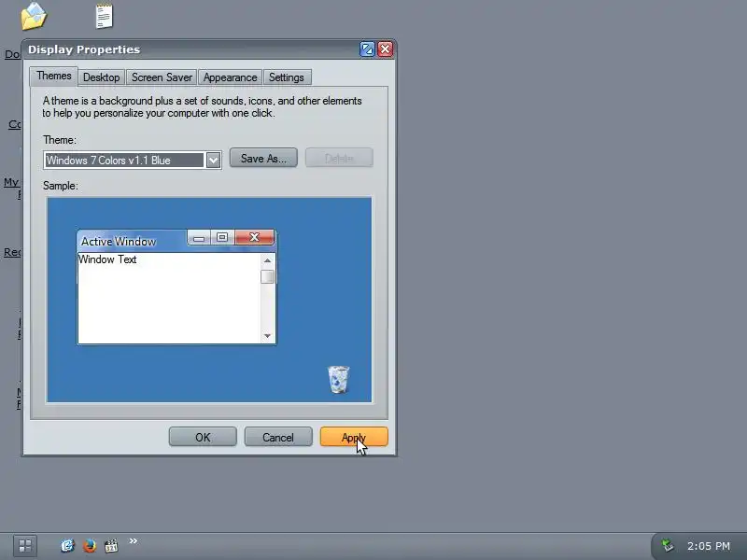Click the 2:05 PM system clock

point(709,546)
